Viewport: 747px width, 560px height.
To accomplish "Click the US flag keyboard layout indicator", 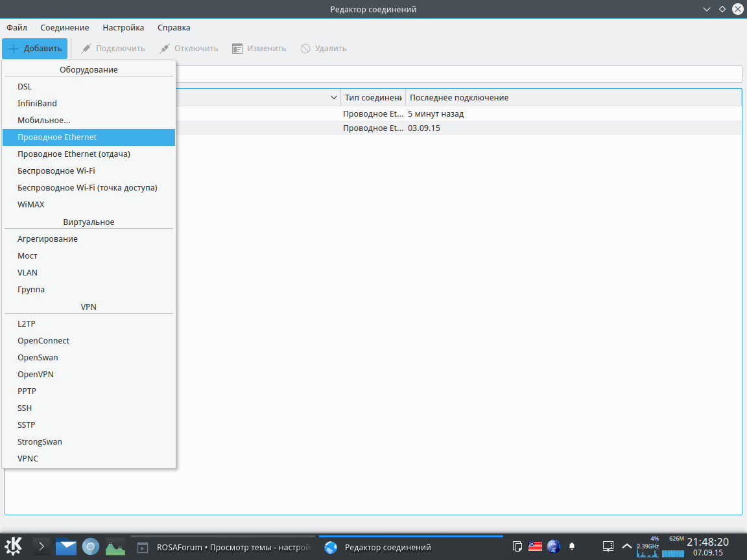I will [x=535, y=546].
